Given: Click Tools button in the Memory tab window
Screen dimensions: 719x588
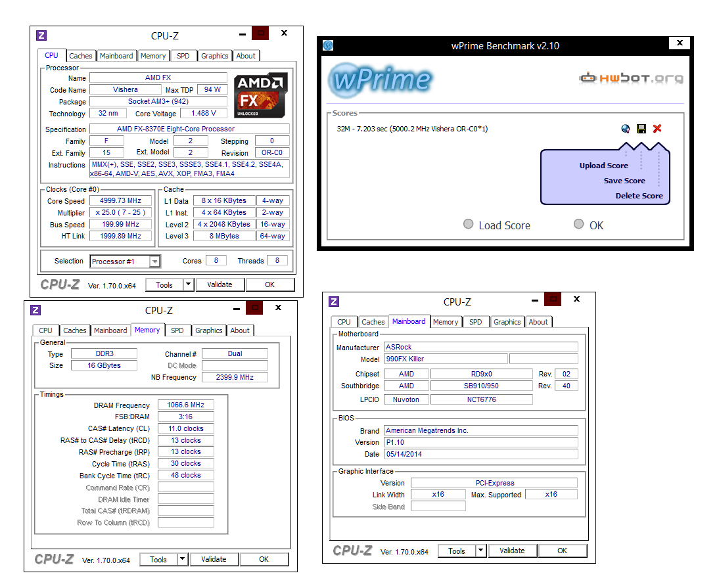Looking at the screenshot, I should (158, 559).
